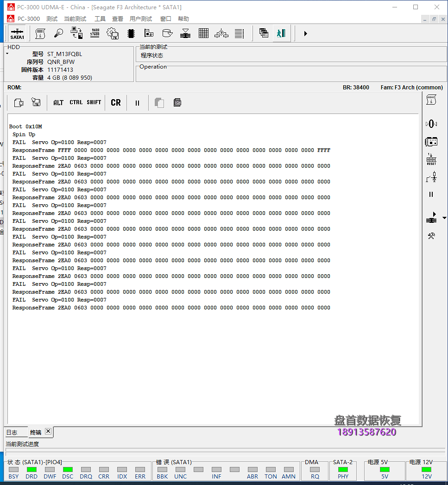The height and width of the screenshot is (485, 448).
Task: Open the HDD passport info scroll icon
Action: pyautogui.click(x=40, y=33)
